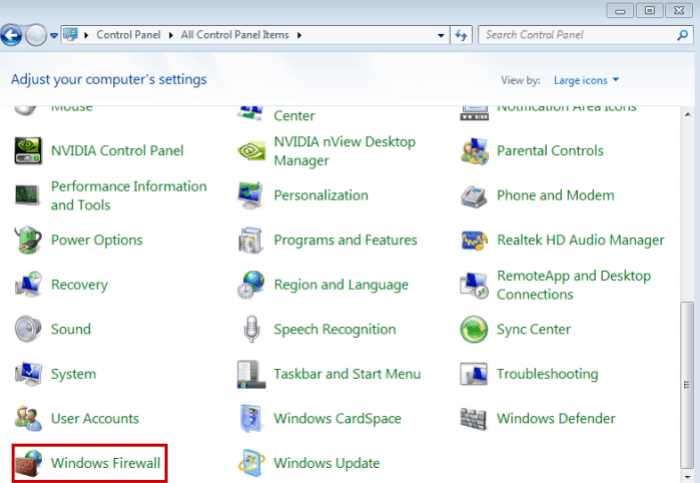Viewport: 700px width, 483px height.
Task: Go back with the Back arrow button
Action: [x=11, y=35]
